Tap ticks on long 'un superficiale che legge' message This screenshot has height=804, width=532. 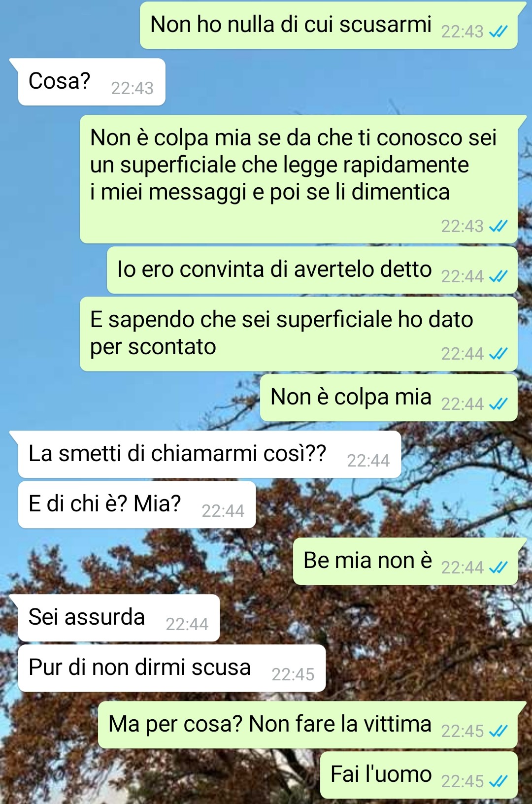coord(498,226)
